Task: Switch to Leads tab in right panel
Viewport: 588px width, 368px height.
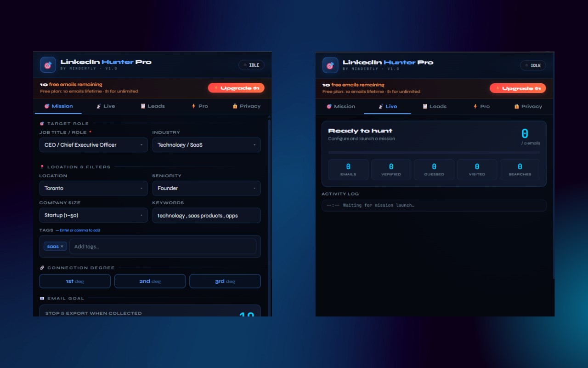Action: (435, 106)
